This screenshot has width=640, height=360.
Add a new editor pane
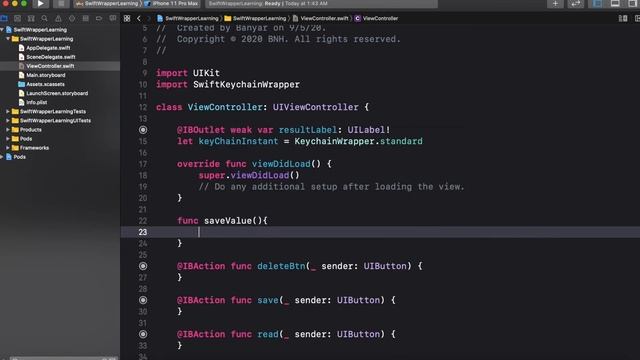pyautogui.click(x=637, y=18)
